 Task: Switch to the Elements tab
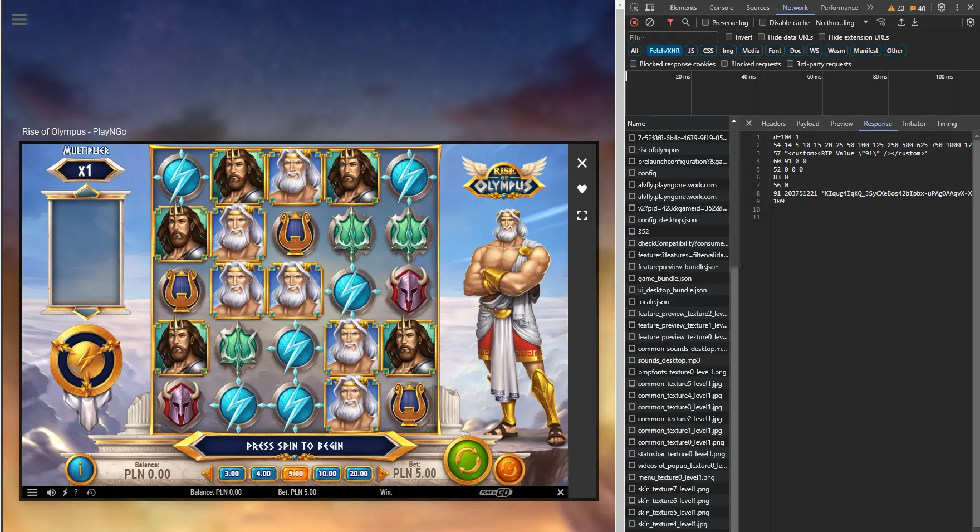click(x=683, y=8)
